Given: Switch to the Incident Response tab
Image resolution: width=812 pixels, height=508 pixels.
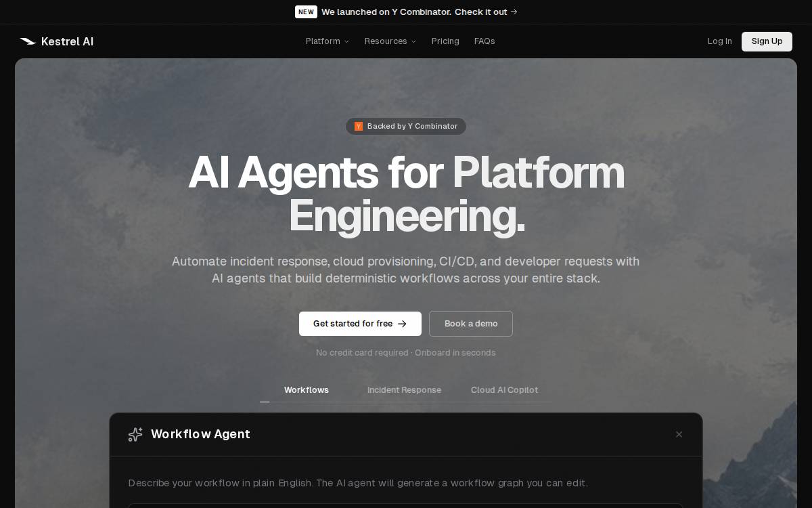Looking at the screenshot, I should tap(404, 390).
